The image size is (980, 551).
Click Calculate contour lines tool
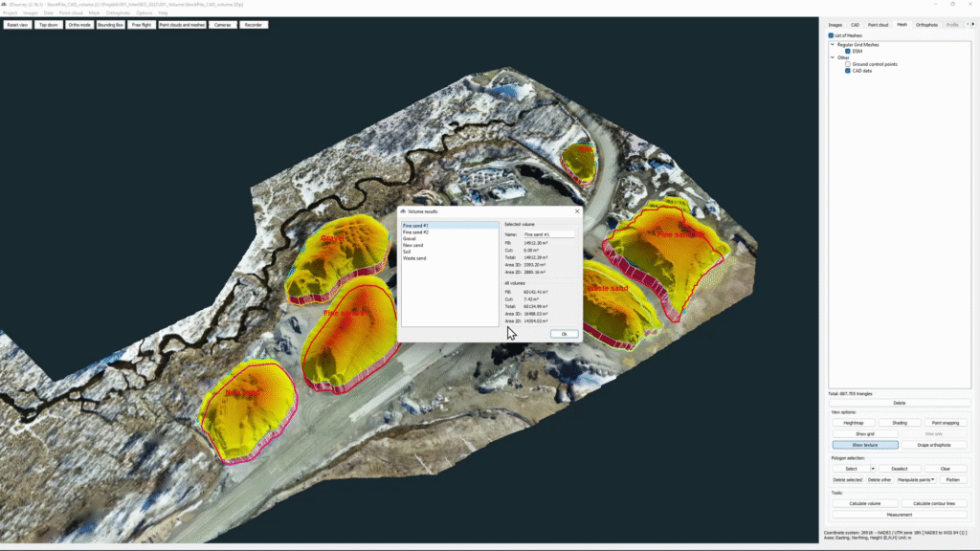934,503
